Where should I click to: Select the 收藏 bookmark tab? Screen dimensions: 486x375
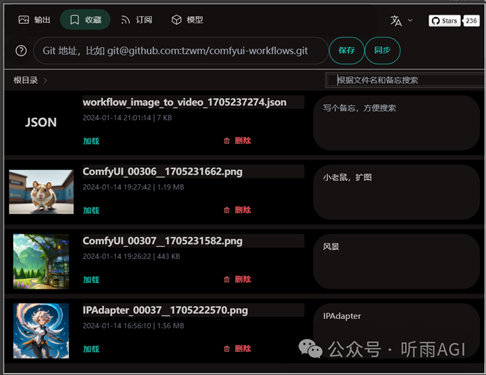[85, 20]
